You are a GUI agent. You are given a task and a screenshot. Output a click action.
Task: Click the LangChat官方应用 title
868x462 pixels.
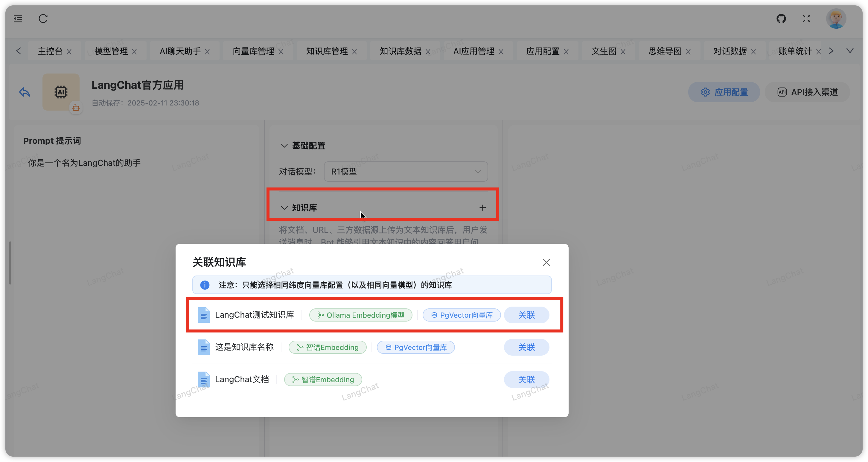138,85
